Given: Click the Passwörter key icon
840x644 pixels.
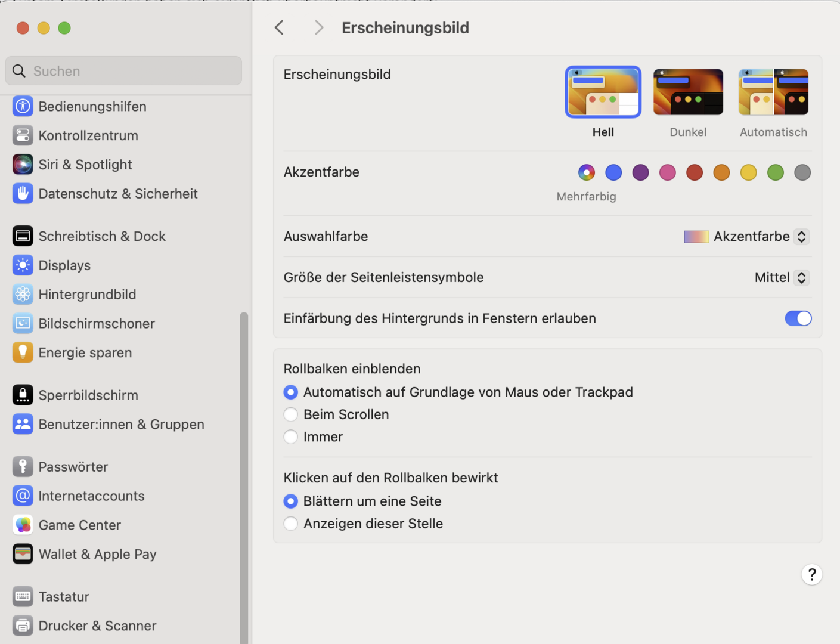Looking at the screenshot, I should 23,467.
